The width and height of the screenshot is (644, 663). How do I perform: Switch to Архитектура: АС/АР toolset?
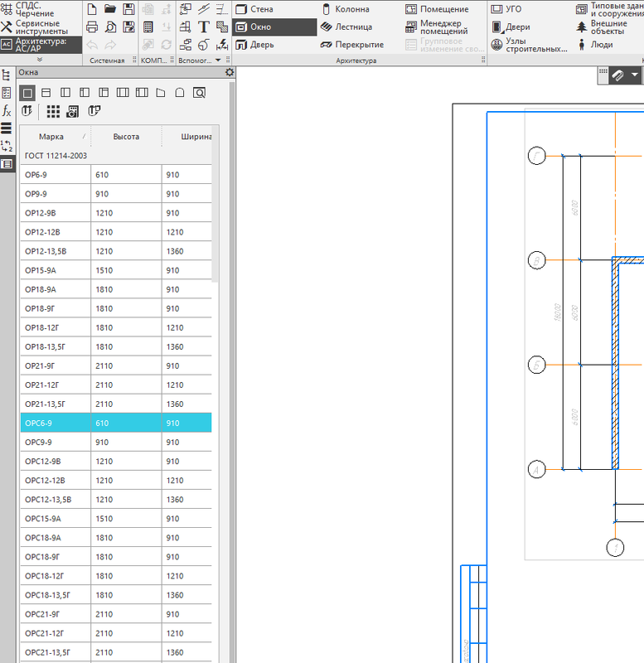[41, 45]
